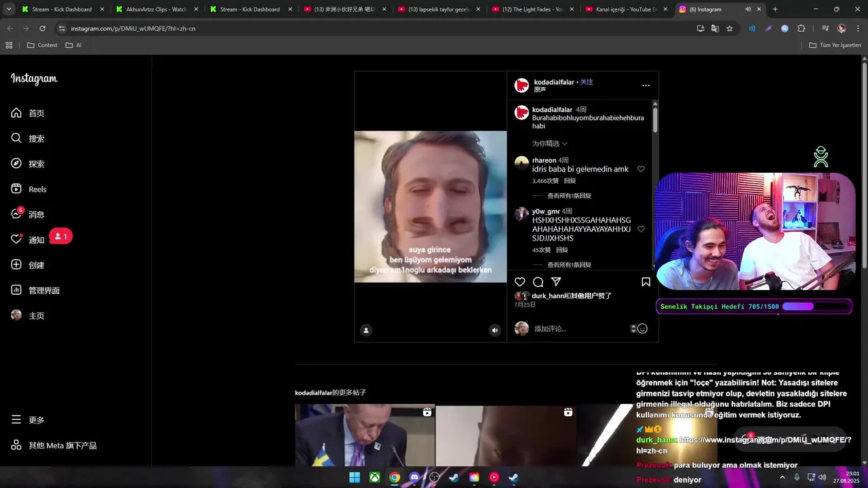
Task: Open kodadialfalar profile from post header
Action: point(554,82)
